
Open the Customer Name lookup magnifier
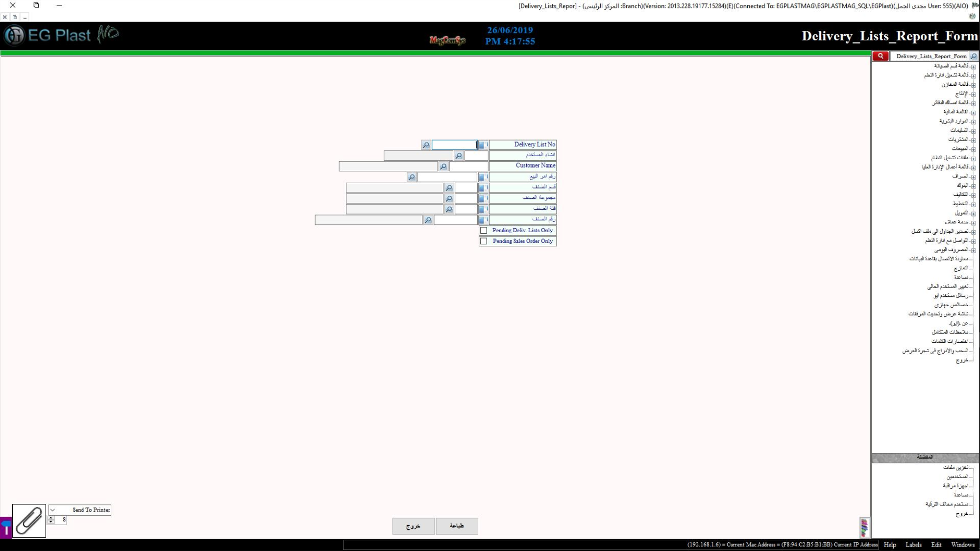(443, 167)
